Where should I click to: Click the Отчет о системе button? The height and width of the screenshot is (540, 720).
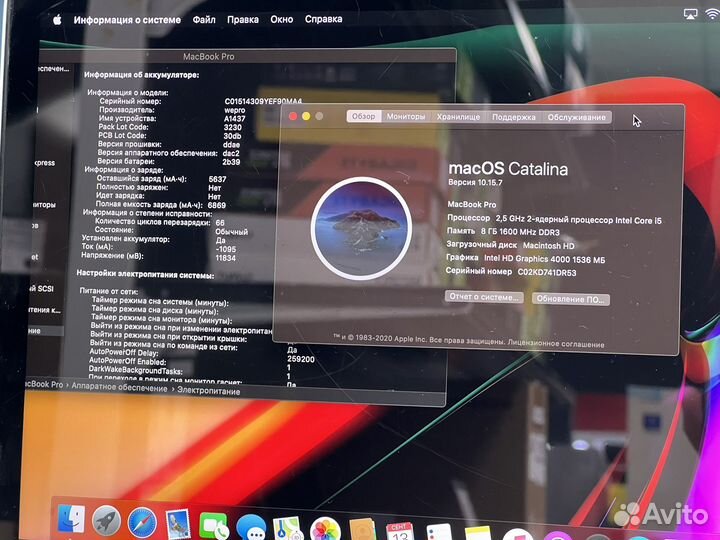tap(484, 297)
